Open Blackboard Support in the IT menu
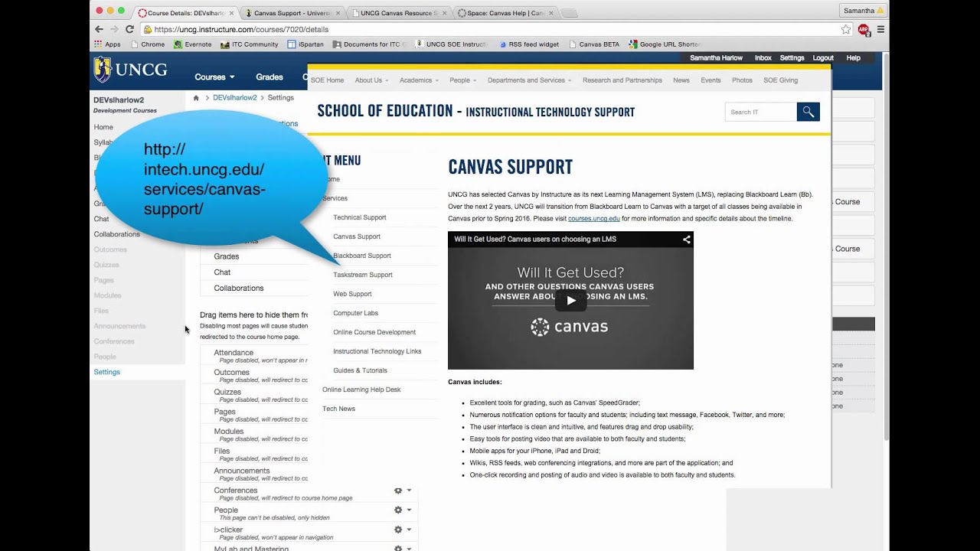The image size is (980, 551). pos(362,256)
